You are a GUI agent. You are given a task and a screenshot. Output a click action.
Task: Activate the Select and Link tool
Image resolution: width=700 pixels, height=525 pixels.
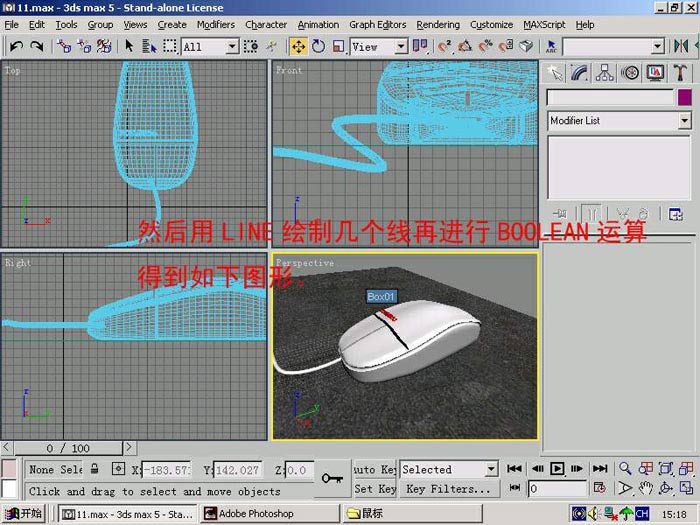[64, 46]
